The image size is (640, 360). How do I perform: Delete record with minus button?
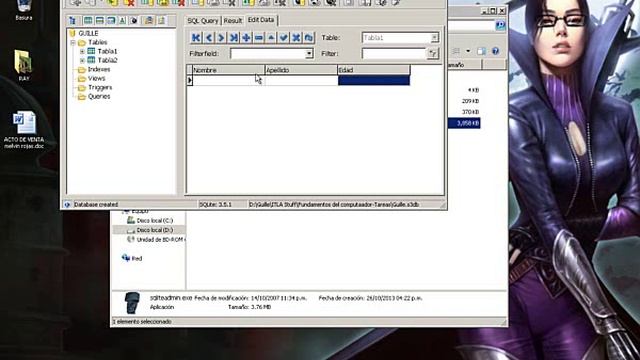[x=259, y=38]
